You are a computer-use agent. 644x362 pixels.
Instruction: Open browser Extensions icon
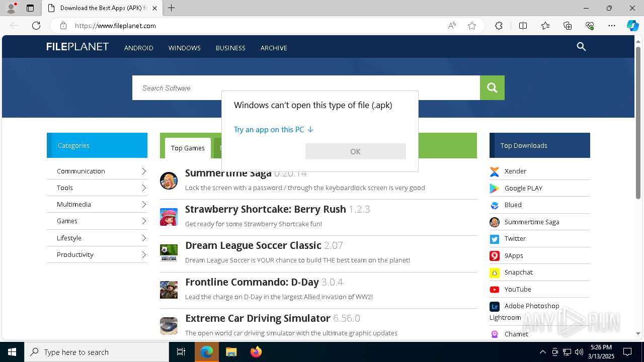pos(499,26)
